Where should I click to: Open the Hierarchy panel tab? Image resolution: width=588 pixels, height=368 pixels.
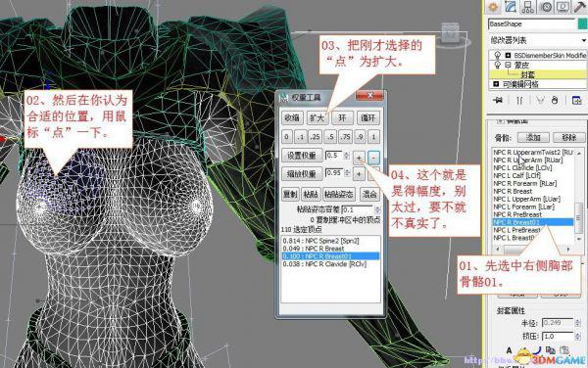pos(528,7)
